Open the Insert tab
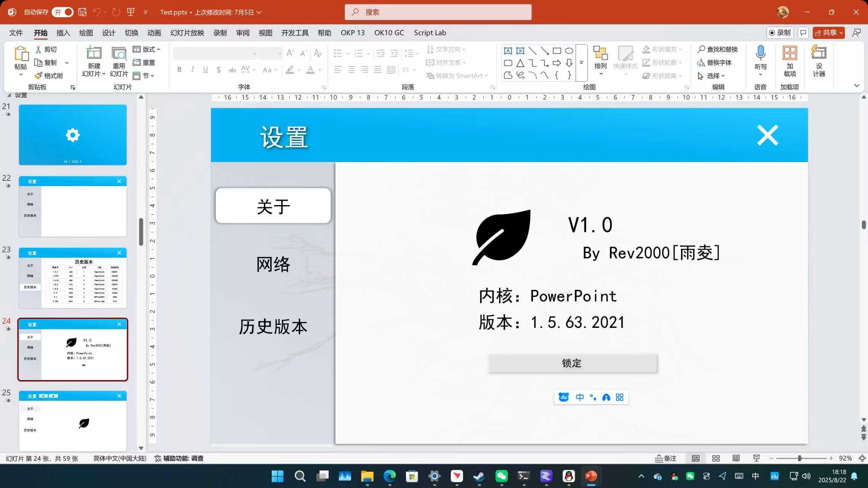Viewport: 868px width, 488px height. click(x=63, y=33)
